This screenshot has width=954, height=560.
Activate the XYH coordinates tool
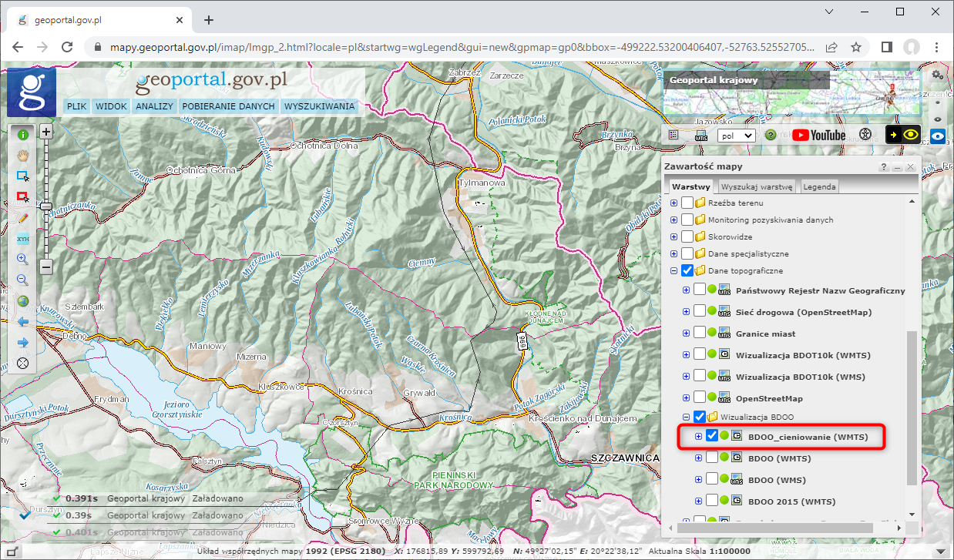tap(22, 239)
